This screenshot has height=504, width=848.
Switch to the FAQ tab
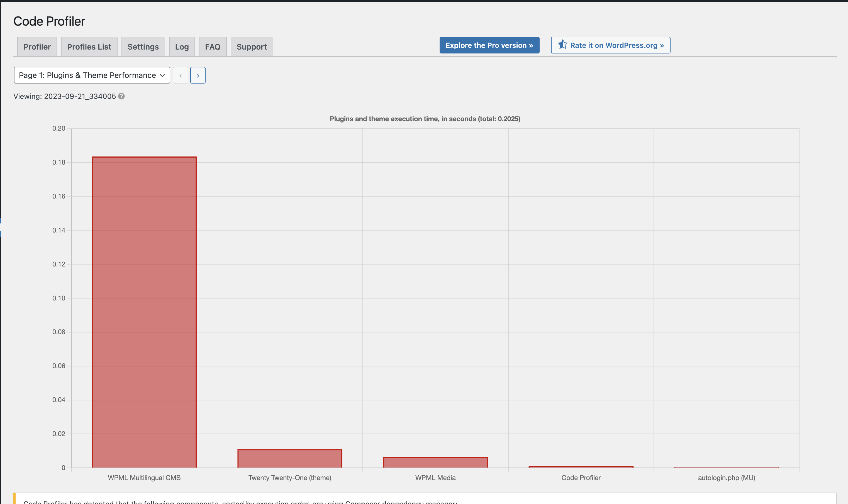tap(212, 47)
